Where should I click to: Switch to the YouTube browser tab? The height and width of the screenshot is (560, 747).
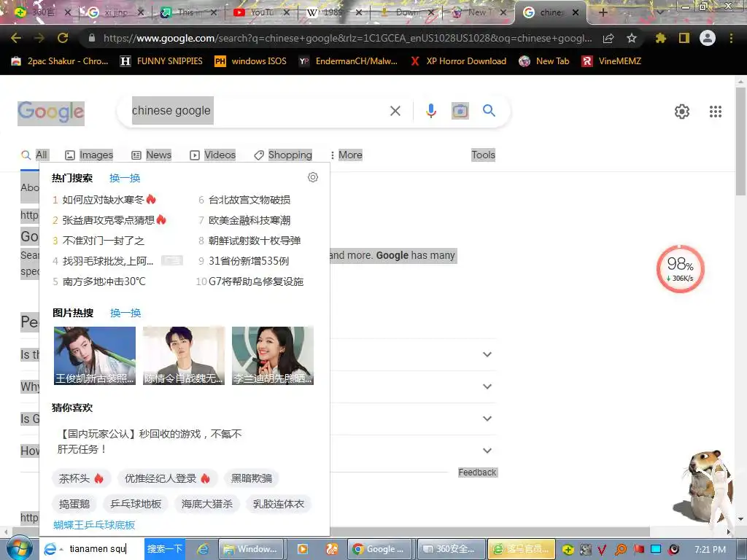pos(261,12)
